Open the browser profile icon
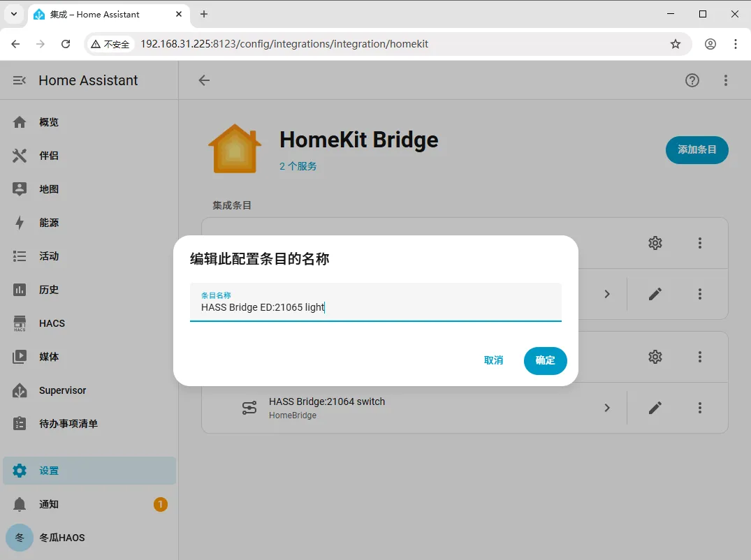This screenshot has height=560, width=751. coord(710,44)
